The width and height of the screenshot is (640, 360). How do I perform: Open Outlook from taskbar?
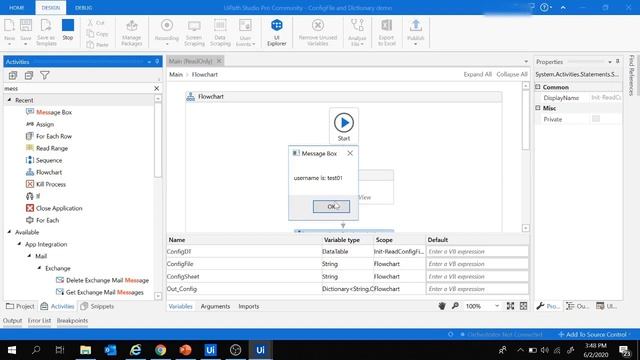tap(110, 350)
